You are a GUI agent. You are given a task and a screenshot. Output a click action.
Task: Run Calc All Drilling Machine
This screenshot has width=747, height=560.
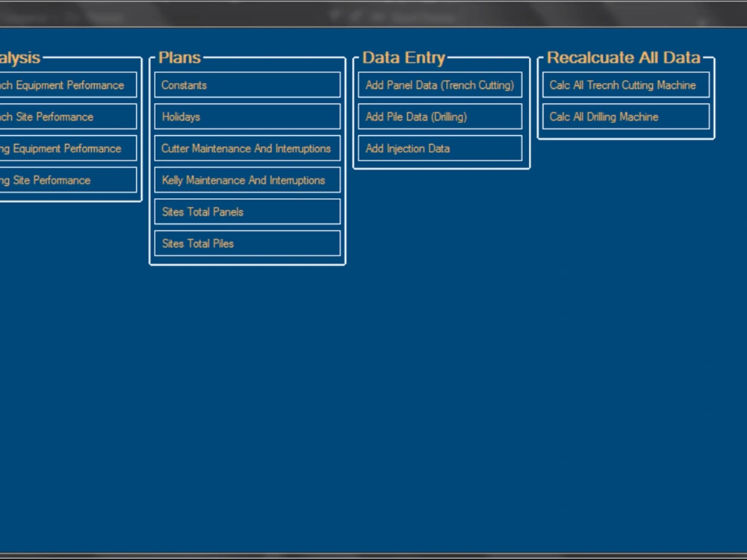tap(625, 116)
